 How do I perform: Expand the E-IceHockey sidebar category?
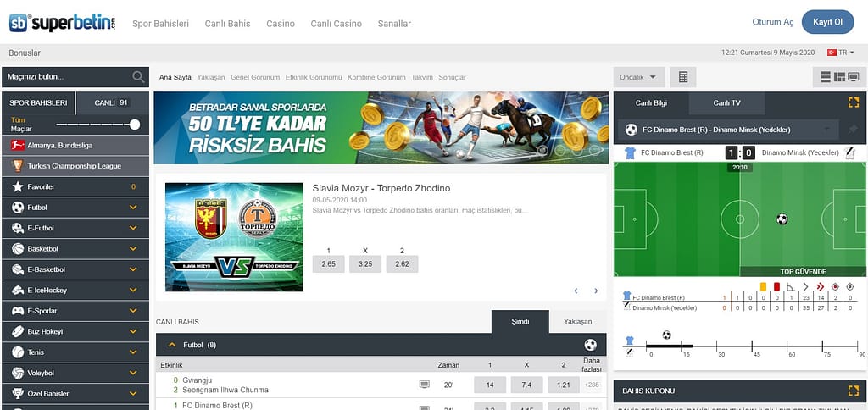coord(133,290)
